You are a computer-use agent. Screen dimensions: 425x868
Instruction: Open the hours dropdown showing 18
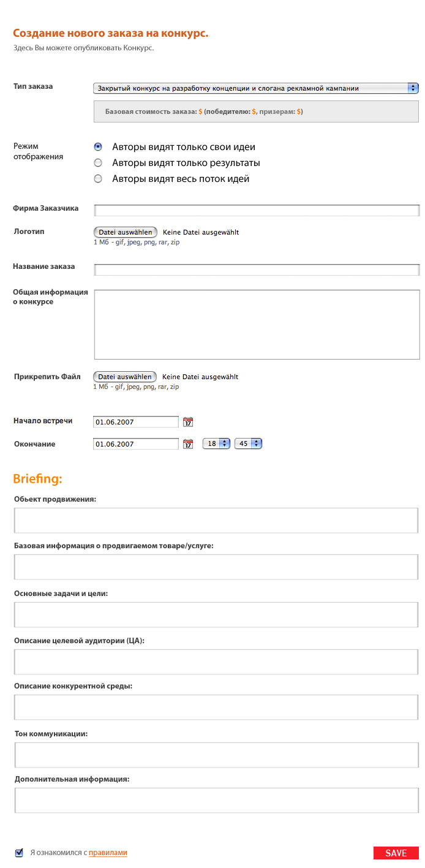(x=216, y=443)
